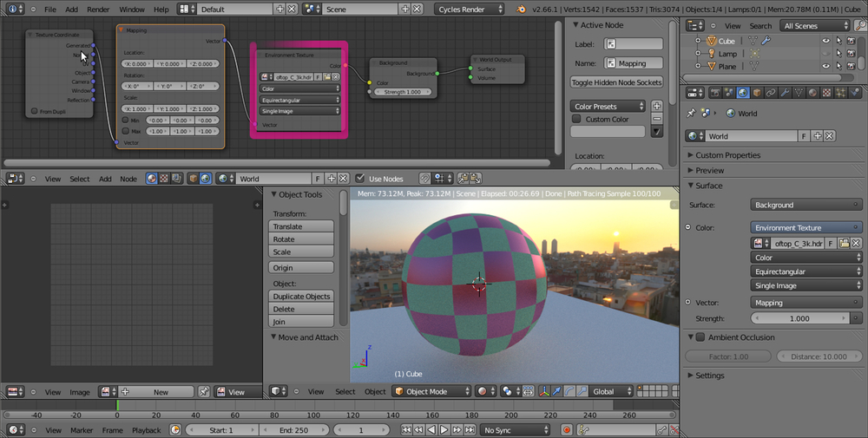Toggle the Use Nodes checkbox
The width and height of the screenshot is (868, 438).
pyautogui.click(x=360, y=179)
